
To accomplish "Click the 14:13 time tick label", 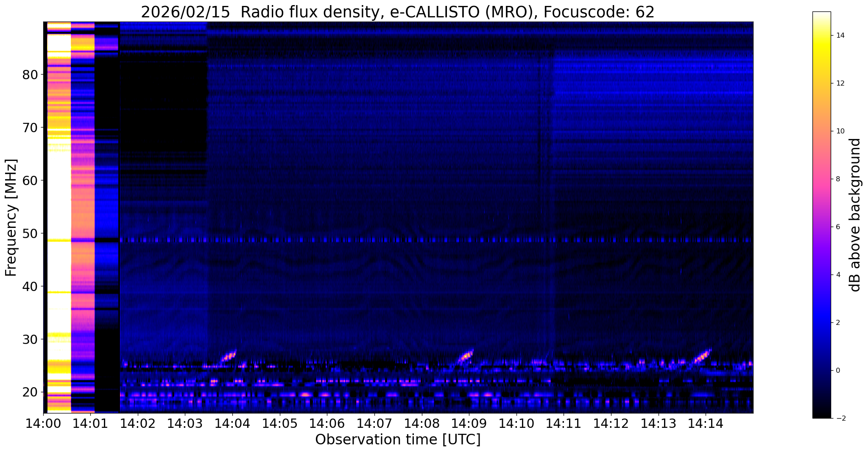I will tap(658, 424).
